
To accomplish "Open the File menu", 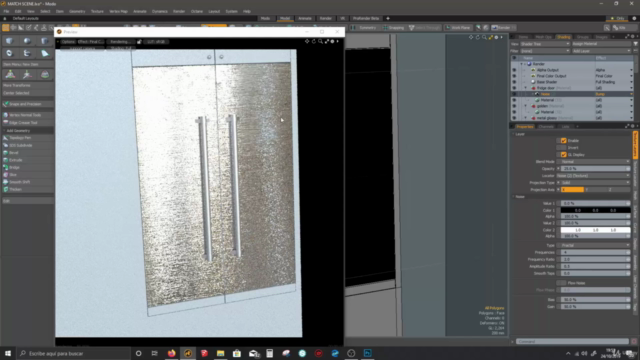I will coord(6,11).
